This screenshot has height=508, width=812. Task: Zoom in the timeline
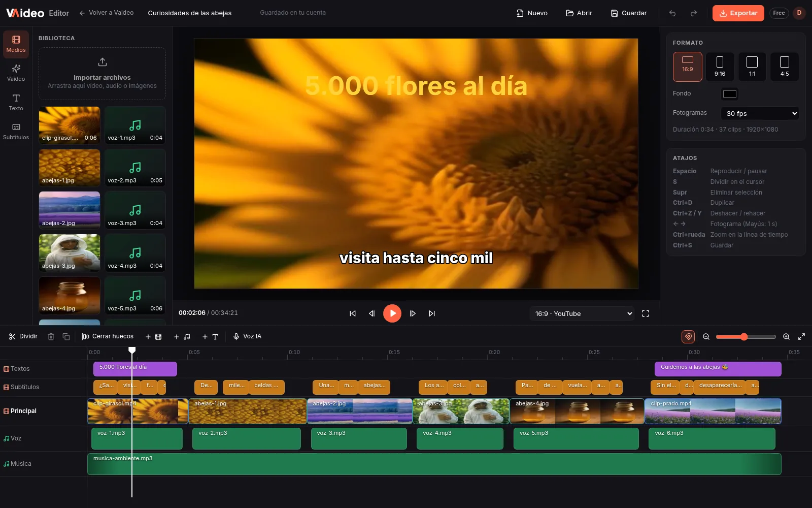786,336
